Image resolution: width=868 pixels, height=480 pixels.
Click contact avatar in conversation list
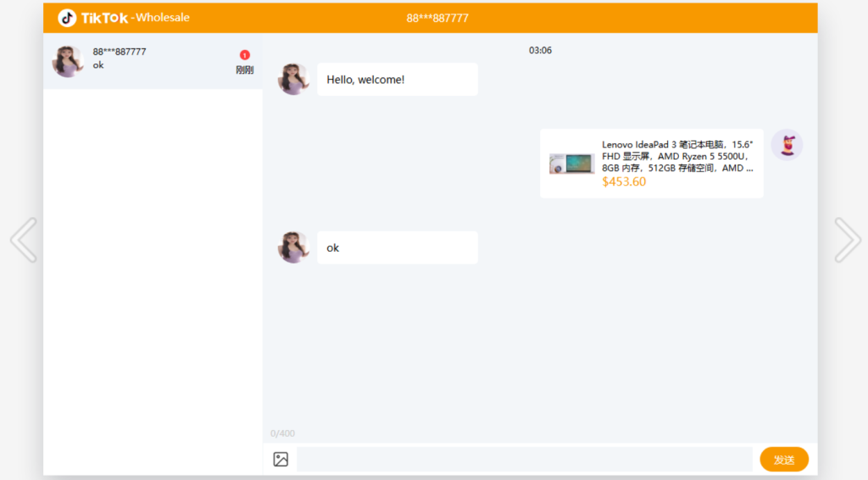click(x=68, y=61)
